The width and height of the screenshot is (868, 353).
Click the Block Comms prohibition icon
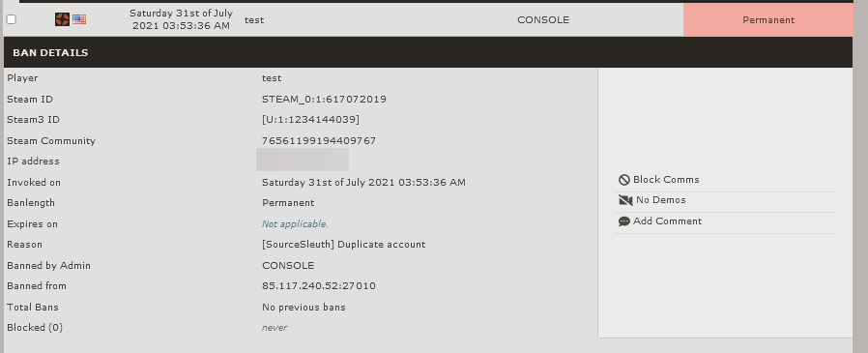624,180
